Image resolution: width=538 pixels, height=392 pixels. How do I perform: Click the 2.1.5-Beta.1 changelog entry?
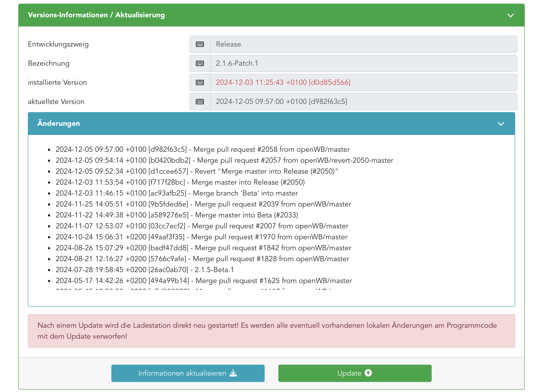coord(145,270)
